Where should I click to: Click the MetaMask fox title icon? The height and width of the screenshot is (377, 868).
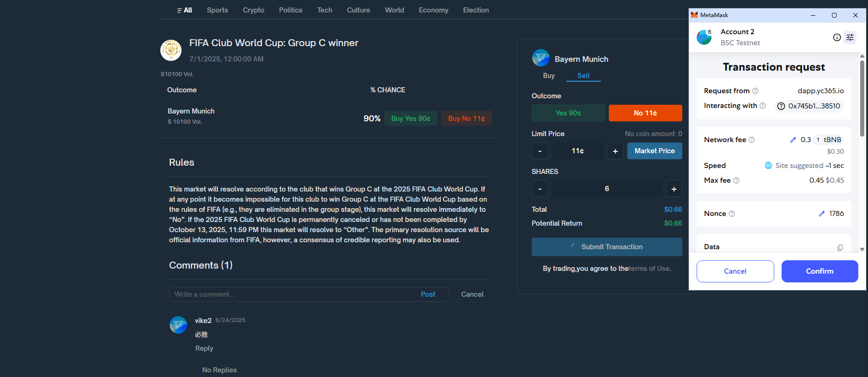[694, 15]
